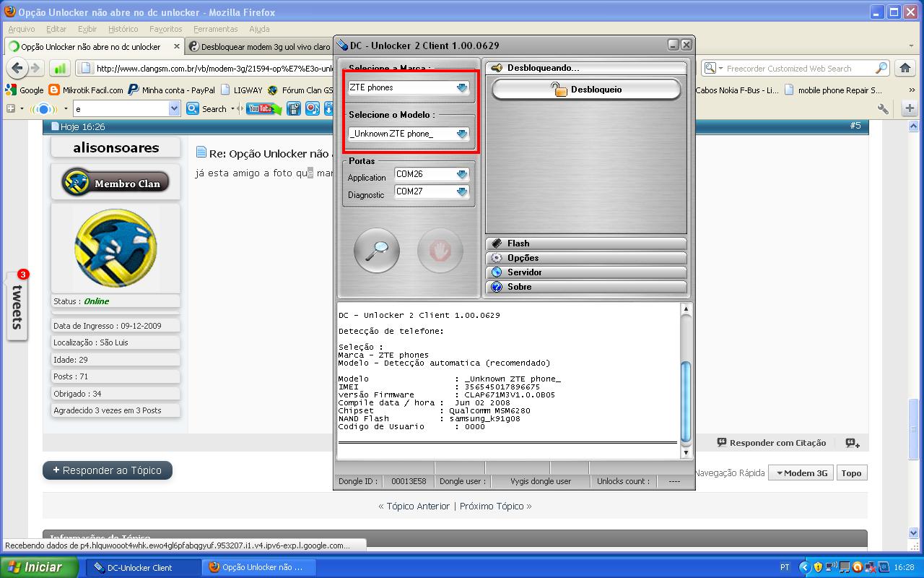Open the Diagnostic port COM27 dropdown
This screenshot has height=578, width=924.
(462, 191)
